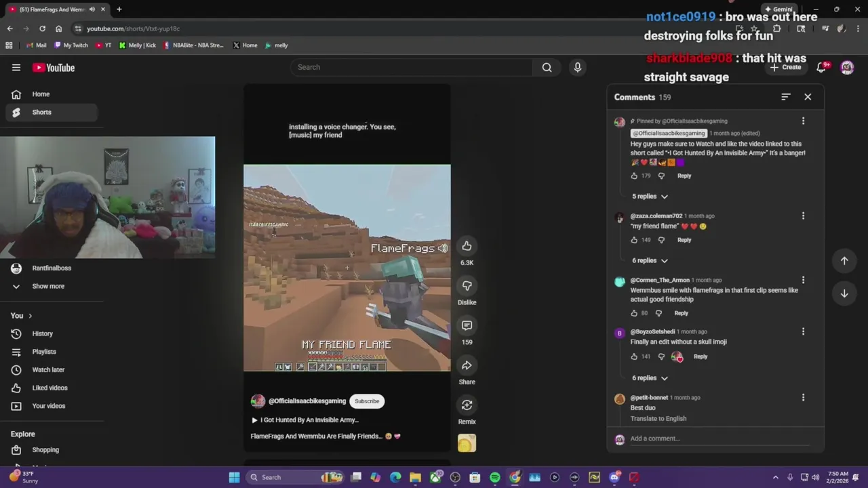868x488 pixels.
Task: Share this short
Action: point(467,365)
